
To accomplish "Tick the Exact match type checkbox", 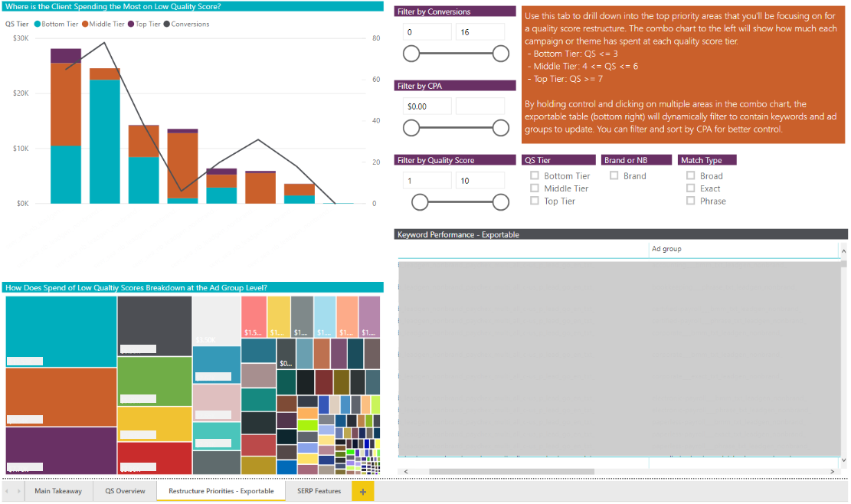I will [x=691, y=188].
